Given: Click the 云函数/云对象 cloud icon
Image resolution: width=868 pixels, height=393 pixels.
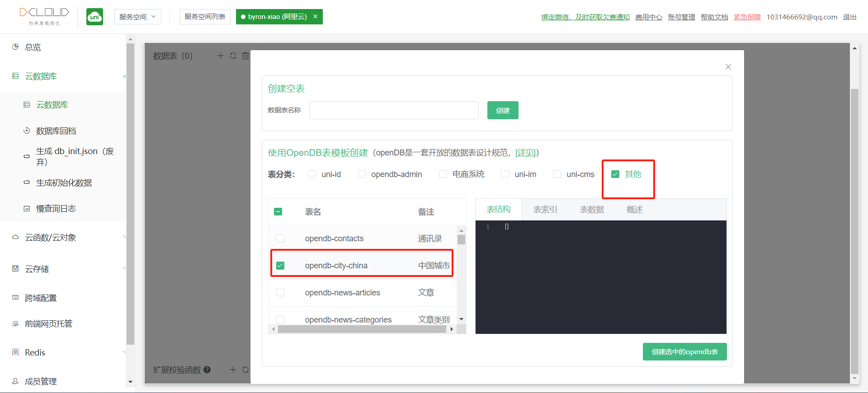Looking at the screenshot, I should [15, 237].
